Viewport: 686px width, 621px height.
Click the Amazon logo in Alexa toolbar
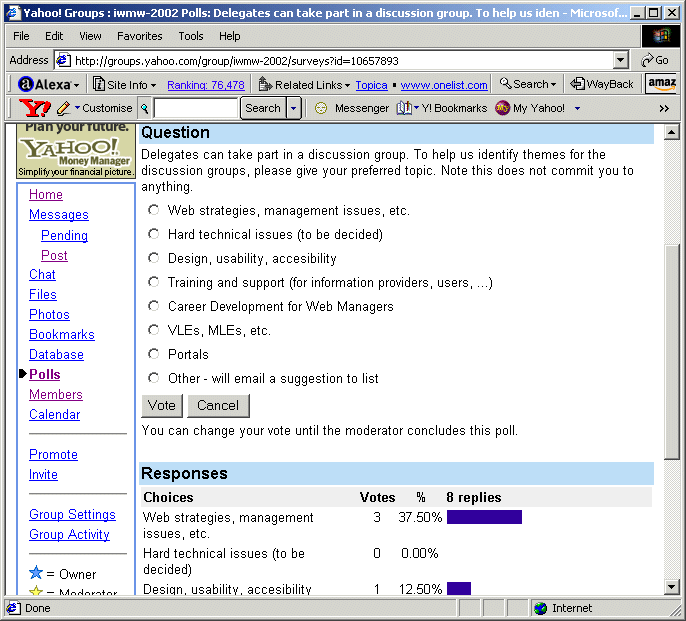coord(662,83)
